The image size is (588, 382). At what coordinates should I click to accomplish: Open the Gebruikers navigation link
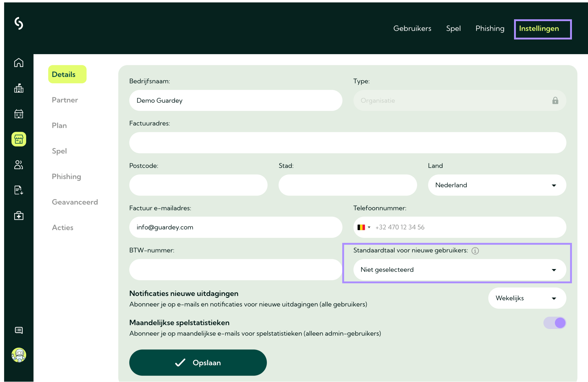[x=412, y=28]
